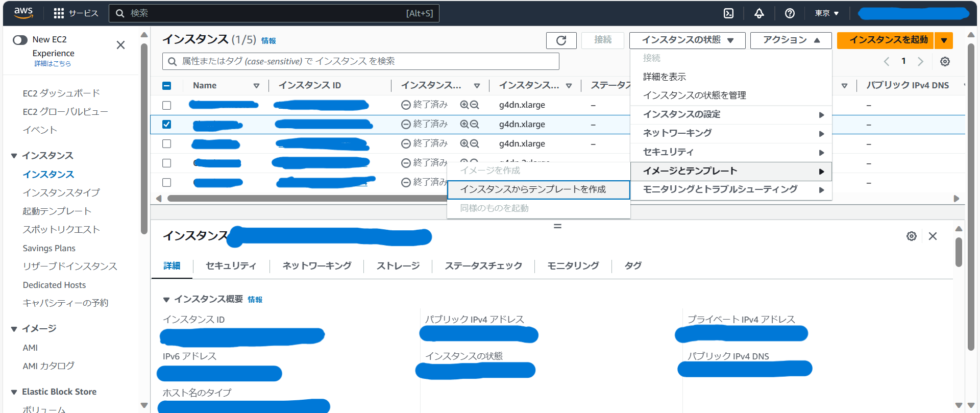
Task: Sort by the Name column arrow
Action: [256, 86]
